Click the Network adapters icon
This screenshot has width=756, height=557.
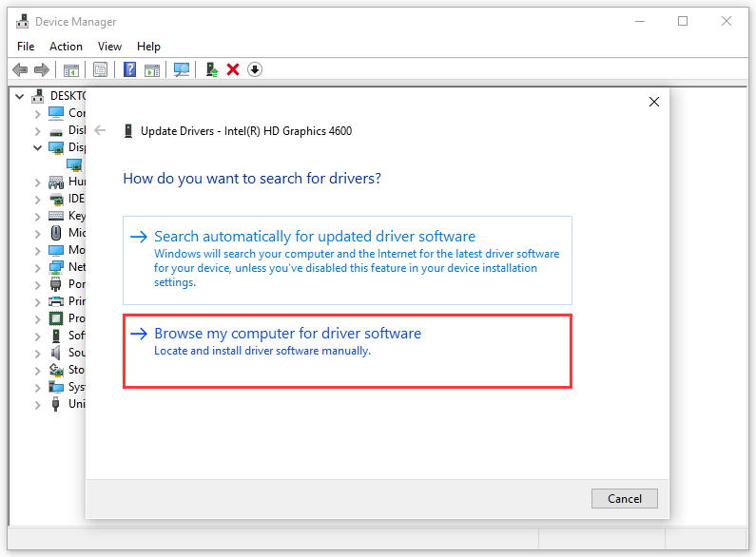(x=56, y=267)
